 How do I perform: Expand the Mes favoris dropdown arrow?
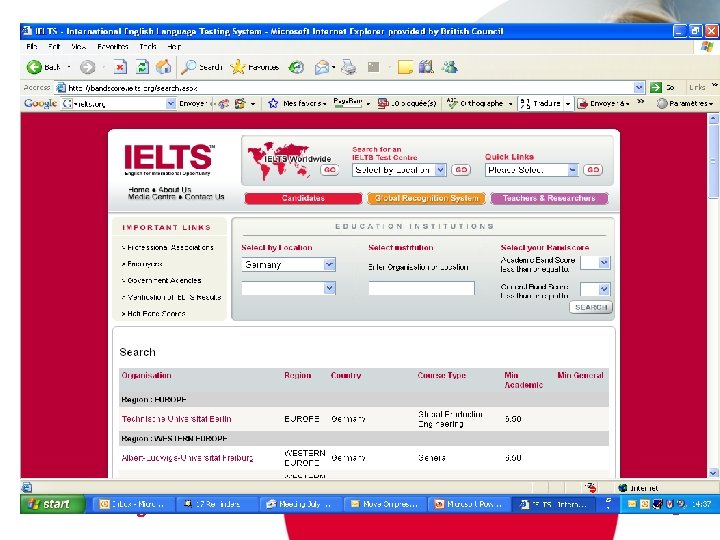pos(325,104)
